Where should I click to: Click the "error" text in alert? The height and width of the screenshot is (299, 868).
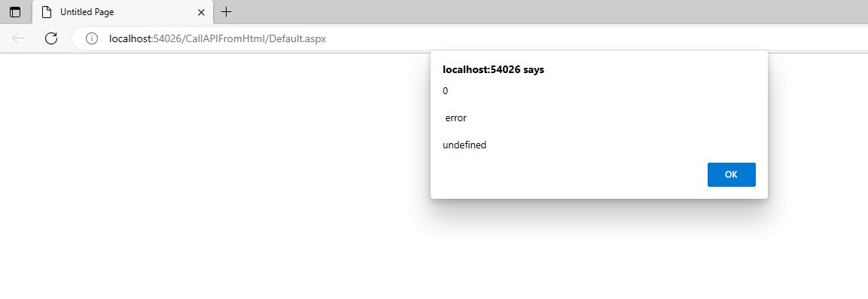[x=456, y=118]
